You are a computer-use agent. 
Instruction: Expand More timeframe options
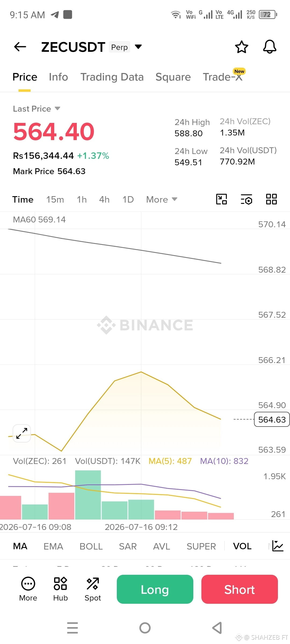pos(162,199)
